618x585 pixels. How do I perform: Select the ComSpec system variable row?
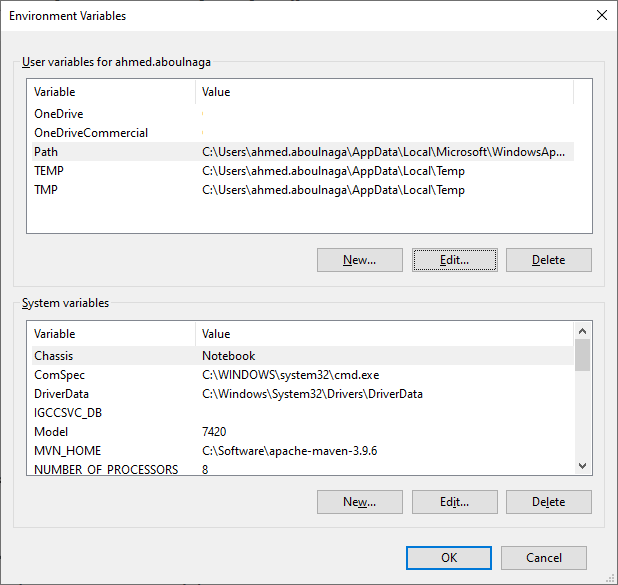click(59, 375)
